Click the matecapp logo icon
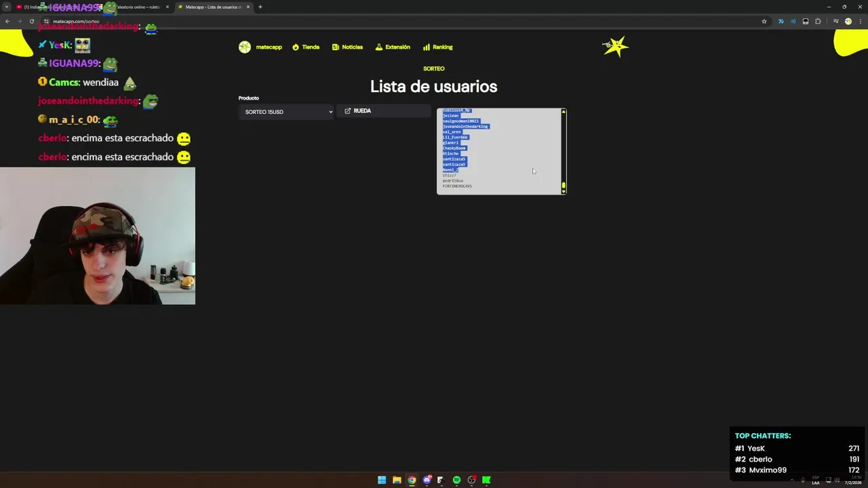 point(245,47)
